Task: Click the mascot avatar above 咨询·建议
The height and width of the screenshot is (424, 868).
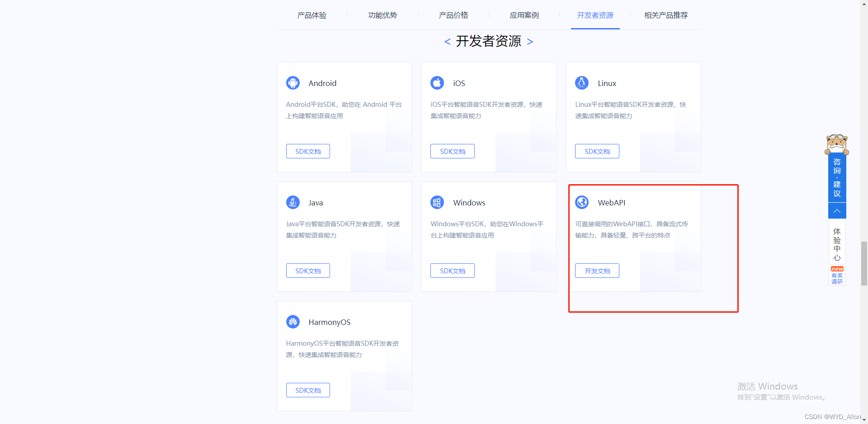Action: [x=837, y=144]
